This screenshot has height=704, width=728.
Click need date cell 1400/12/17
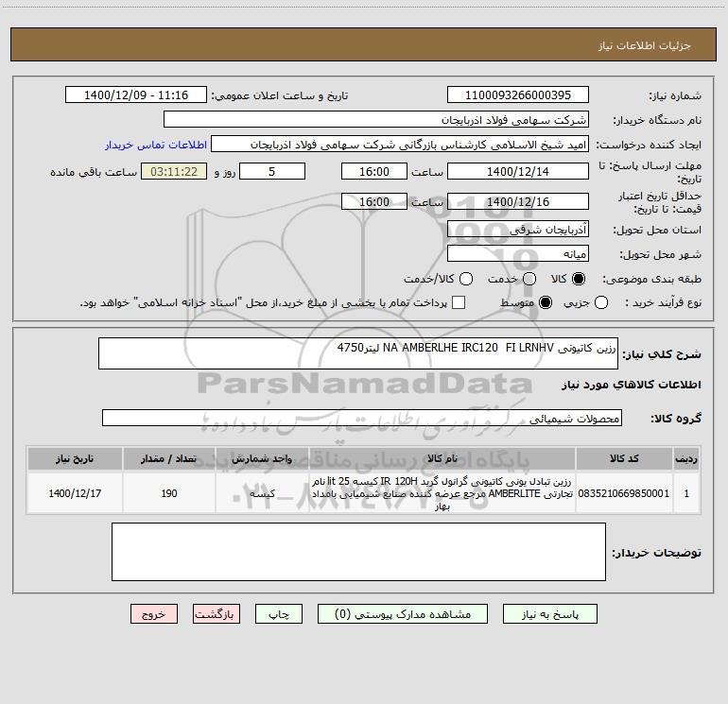pyautogui.click(x=75, y=493)
